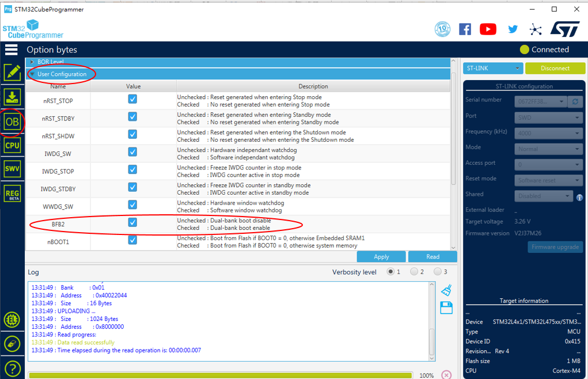
Task: Click the 10 years anniversary badge
Action: tap(442, 29)
